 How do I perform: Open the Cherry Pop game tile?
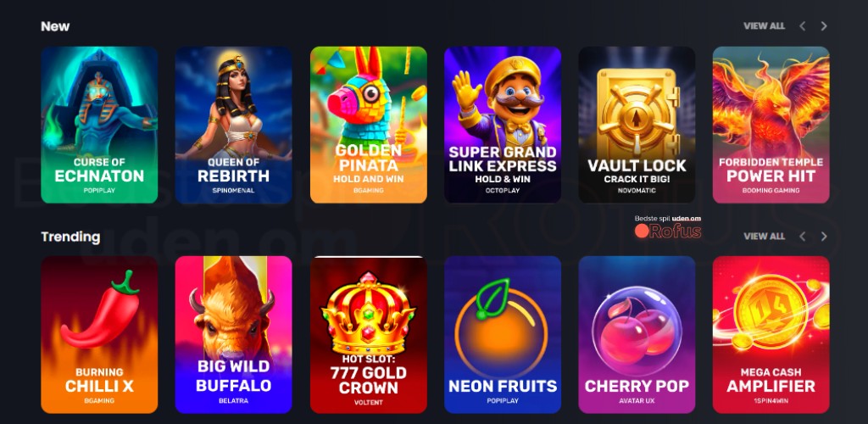coord(637,334)
